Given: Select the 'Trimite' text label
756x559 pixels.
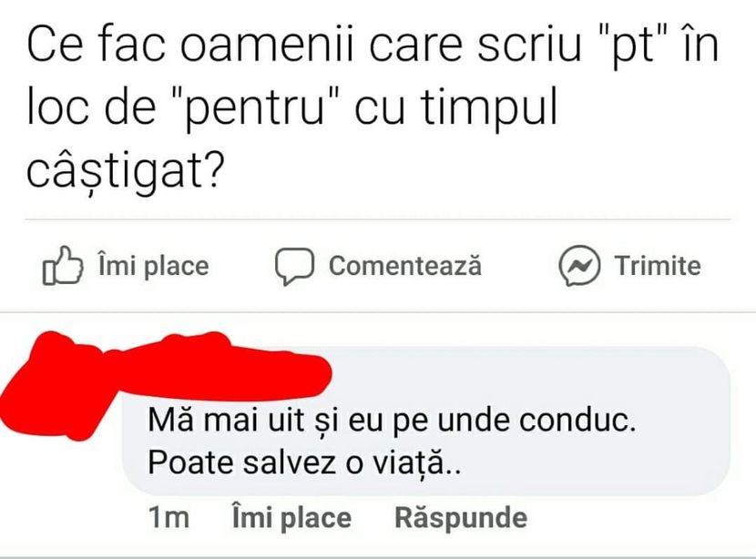Looking at the screenshot, I should coord(658,266).
